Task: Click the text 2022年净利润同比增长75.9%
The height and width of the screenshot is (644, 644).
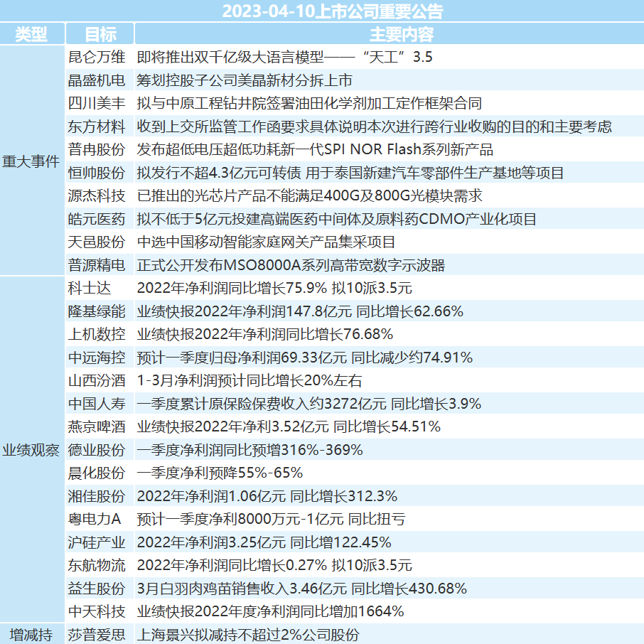Action: (x=232, y=288)
